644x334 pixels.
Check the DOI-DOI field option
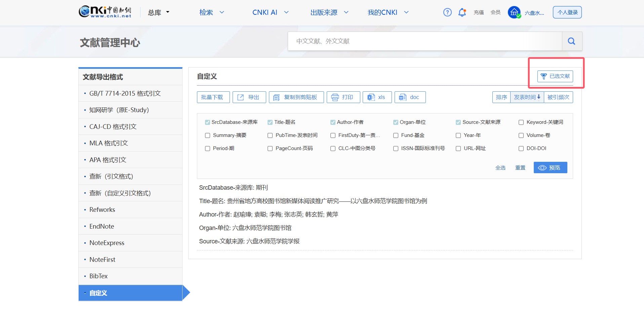(521, 149)
